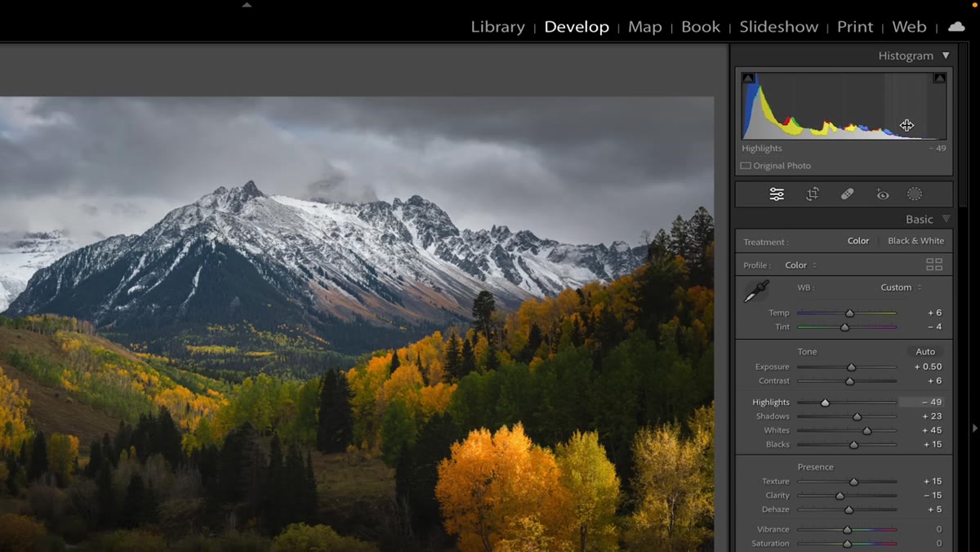The height and width of the screenshot is (552, 980).
Task: Open the Web module
Action: [x=909, y=27]
